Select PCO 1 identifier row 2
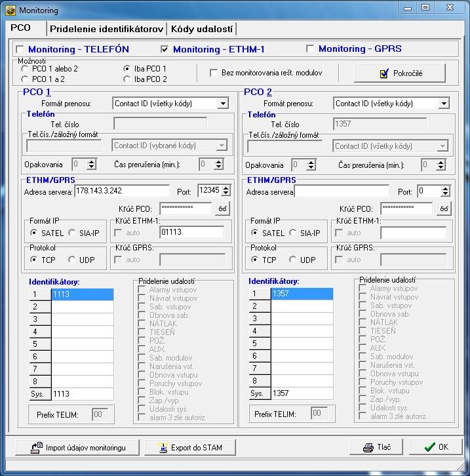This screenshot has width=470, height=476. (x=83, y=307)
